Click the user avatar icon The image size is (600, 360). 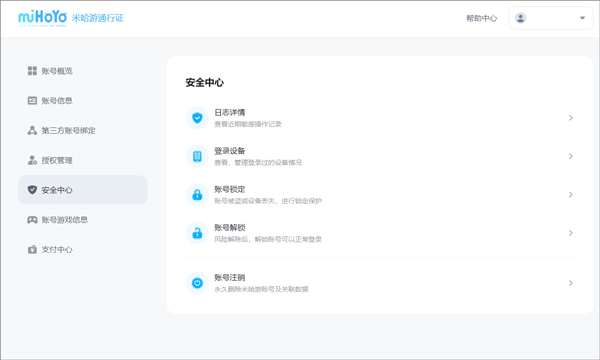coord(520,18)
